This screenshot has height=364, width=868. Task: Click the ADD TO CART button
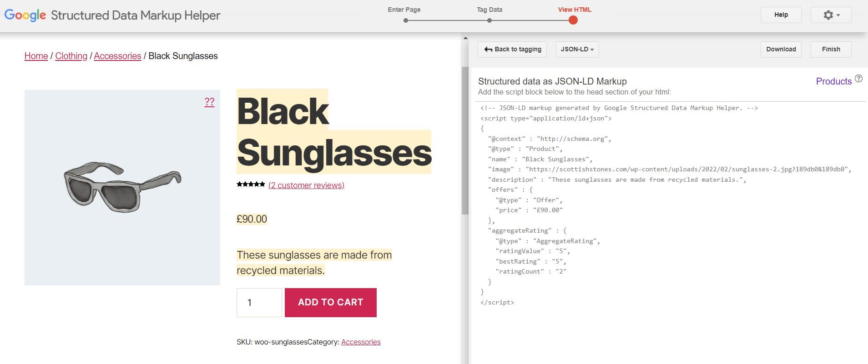pyautogui.click(x=331, y=303)
